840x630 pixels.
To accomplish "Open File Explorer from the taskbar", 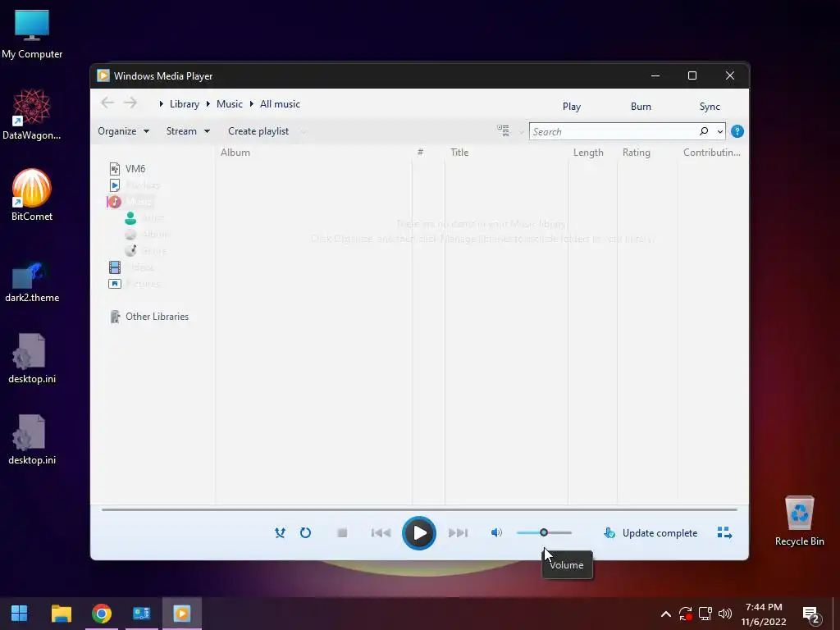I will (61, 614).
